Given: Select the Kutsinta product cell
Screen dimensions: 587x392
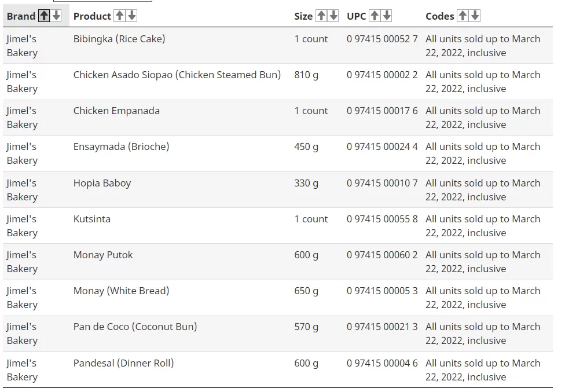Looking at the screenshot, I should point(91,219).
